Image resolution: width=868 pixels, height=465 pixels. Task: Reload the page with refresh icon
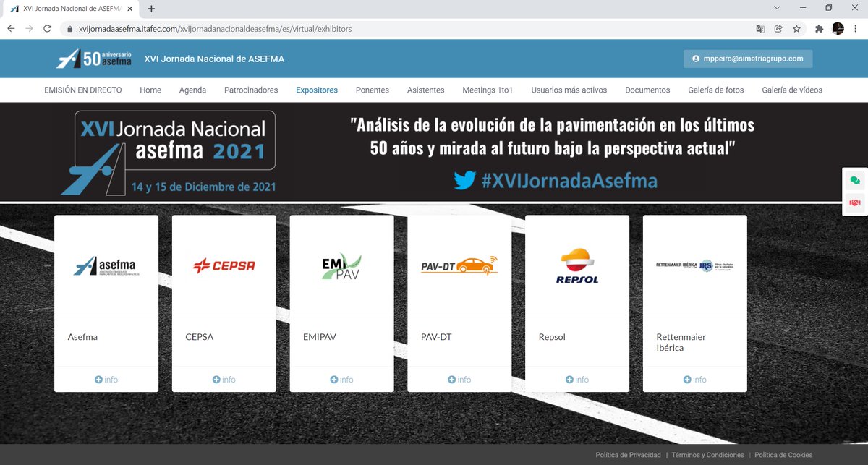pos(47,29)
